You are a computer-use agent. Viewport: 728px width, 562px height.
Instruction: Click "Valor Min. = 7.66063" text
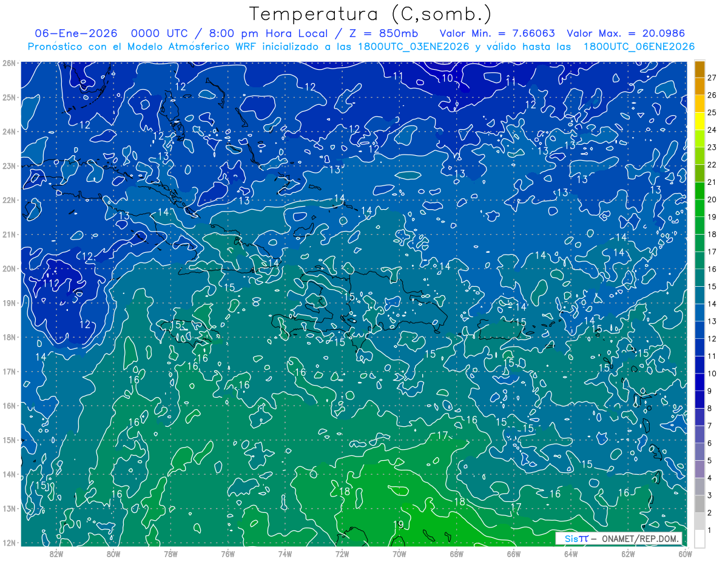497,33
